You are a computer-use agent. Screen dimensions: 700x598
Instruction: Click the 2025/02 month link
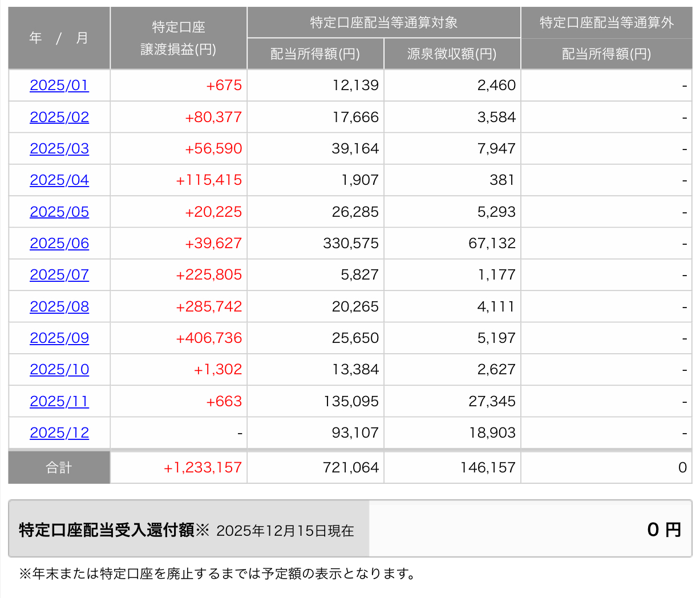[59, 117]
